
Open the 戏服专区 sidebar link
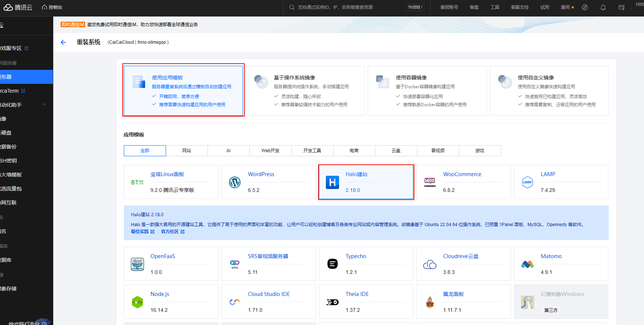point(14,48)
